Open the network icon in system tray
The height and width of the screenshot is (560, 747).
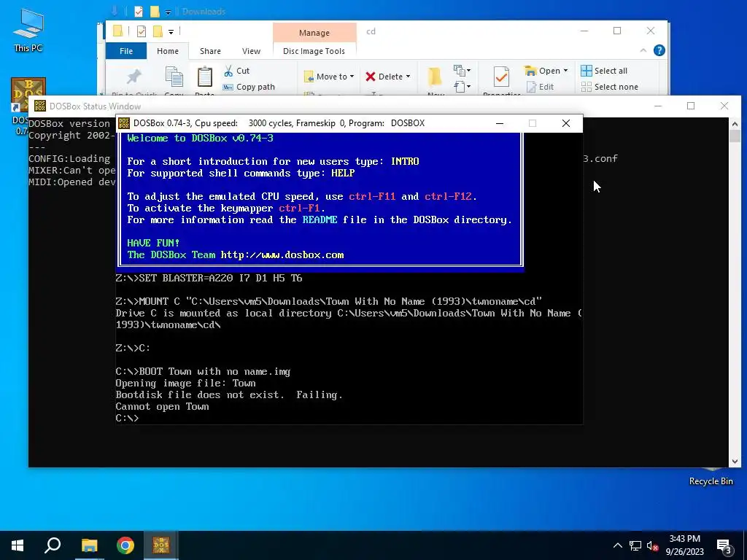pos(635,545)
